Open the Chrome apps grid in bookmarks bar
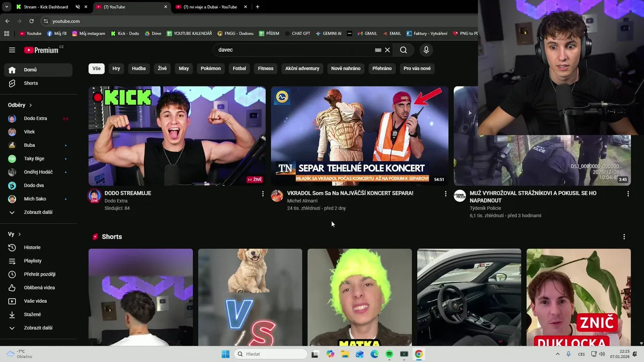The width and height of the screenshot is (644, 362). (x=7, y=34)
